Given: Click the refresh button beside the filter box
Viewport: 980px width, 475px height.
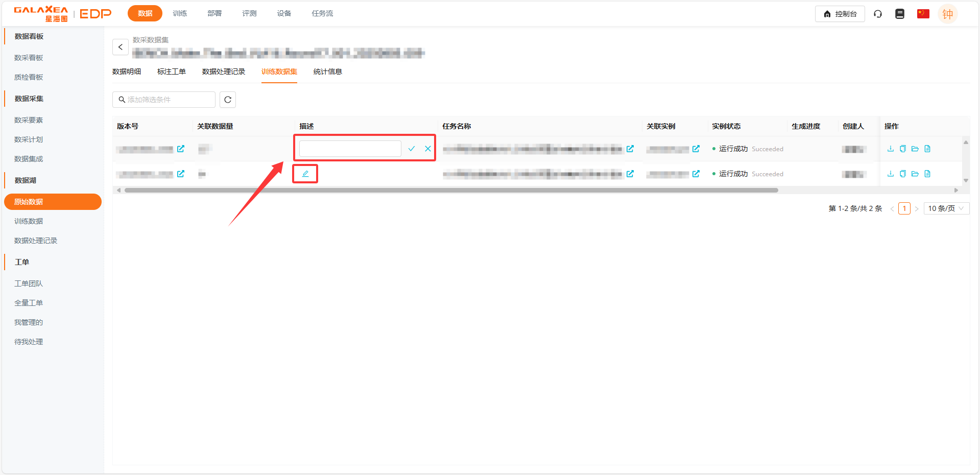Looking at the screenshot, I should [228, 100].
